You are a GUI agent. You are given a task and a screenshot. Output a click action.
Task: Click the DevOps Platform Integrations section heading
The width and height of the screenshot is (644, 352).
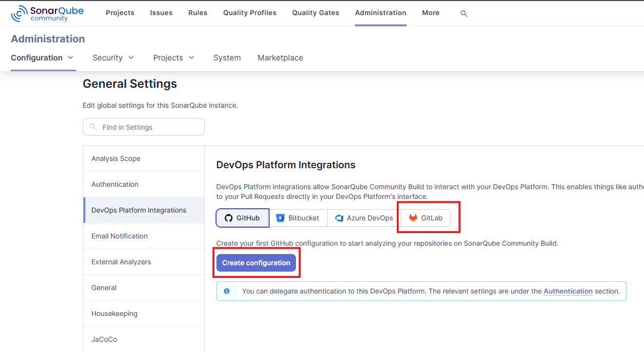286,165
